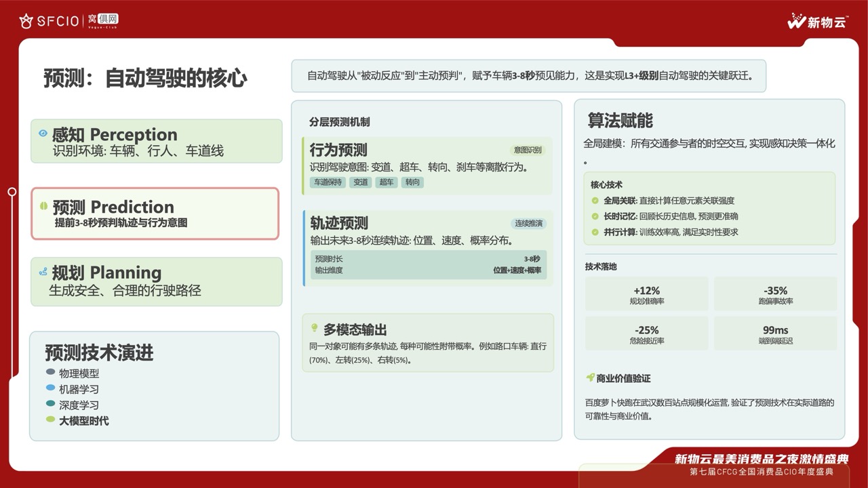
Task: Click the green icon beside 预测 Prediction
Action: 43,206
